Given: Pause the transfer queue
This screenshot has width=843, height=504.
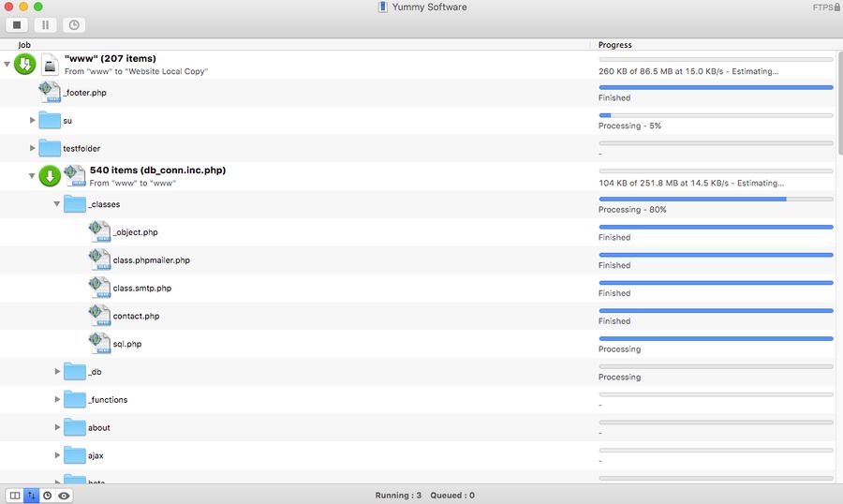Looking at the screenshot, I should tap(45, 25).
